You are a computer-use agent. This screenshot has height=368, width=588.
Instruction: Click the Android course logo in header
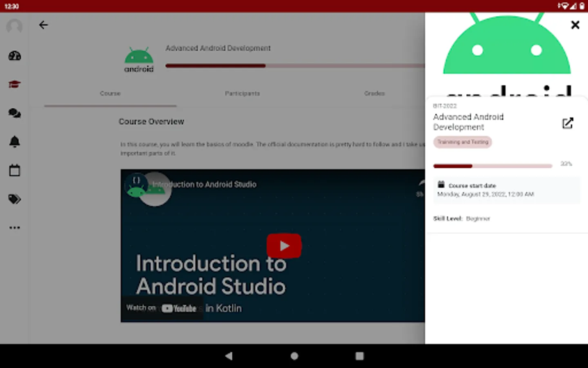139,60
